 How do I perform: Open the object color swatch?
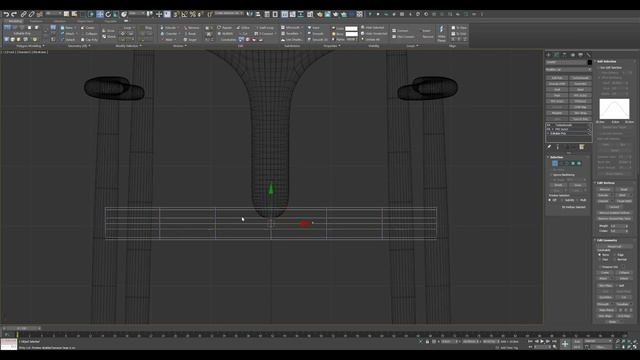point(590,62)
